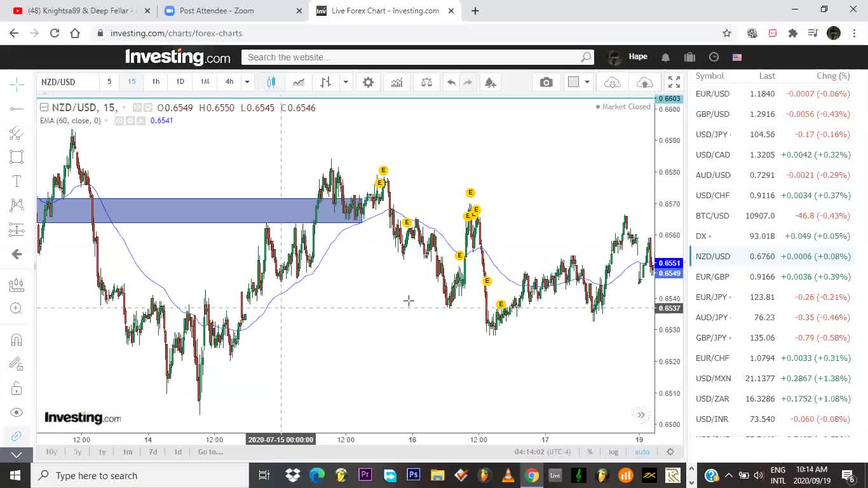Open VLC media player from taskbar
868x488 pixels.
point(508,475)
